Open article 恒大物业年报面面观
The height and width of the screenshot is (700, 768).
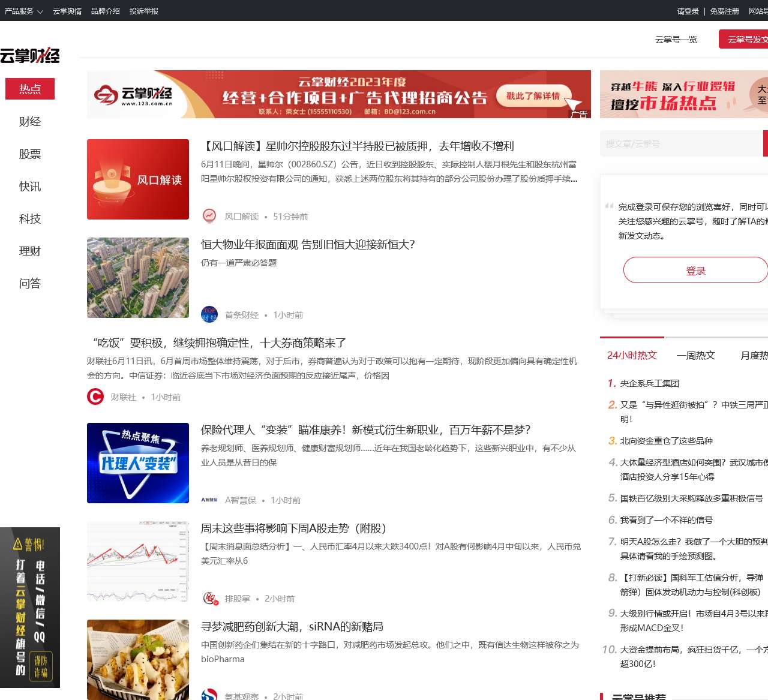308,244
